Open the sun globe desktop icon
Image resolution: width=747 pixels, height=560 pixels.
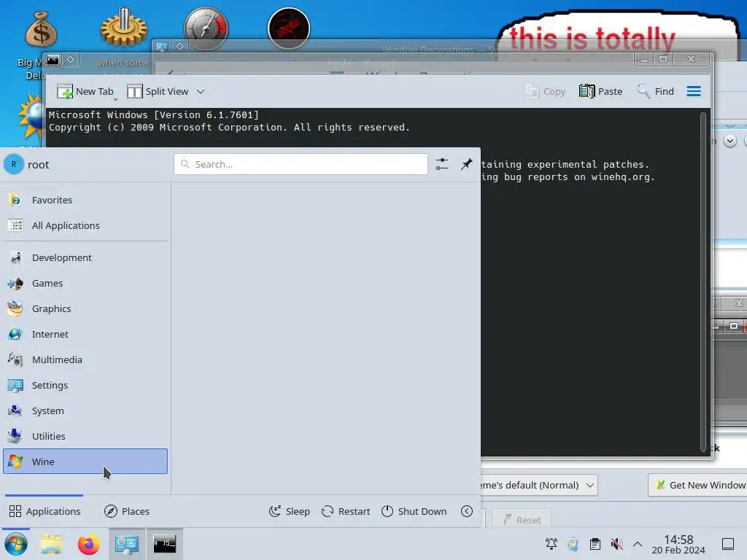[x=31, y=117]
